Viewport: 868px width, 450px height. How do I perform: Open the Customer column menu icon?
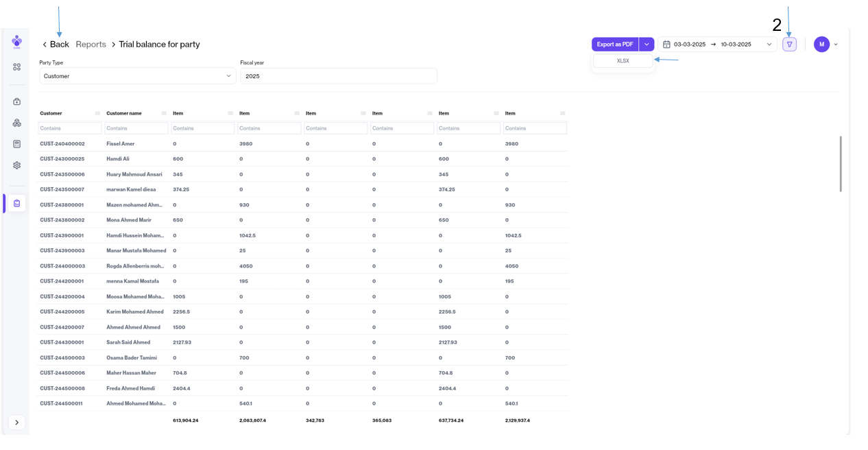click(x=97, y=113)
